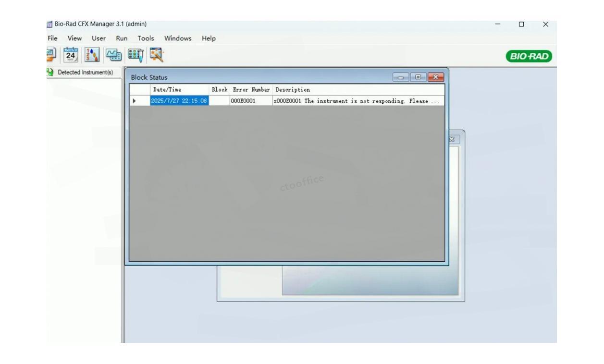Open the Tools menu

click(x=146, y=38)
